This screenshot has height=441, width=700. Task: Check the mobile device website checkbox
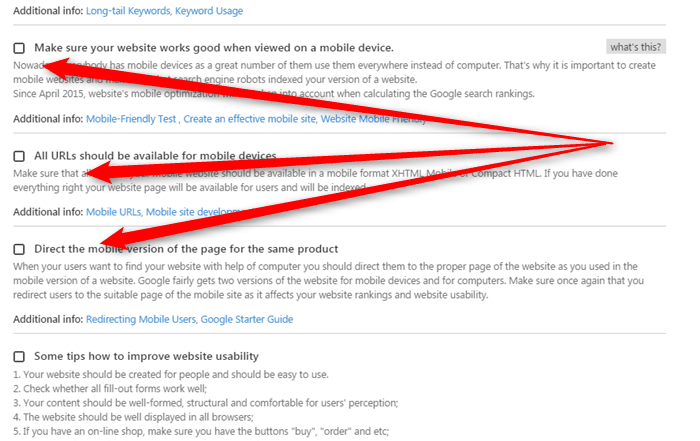coord(19,48)
